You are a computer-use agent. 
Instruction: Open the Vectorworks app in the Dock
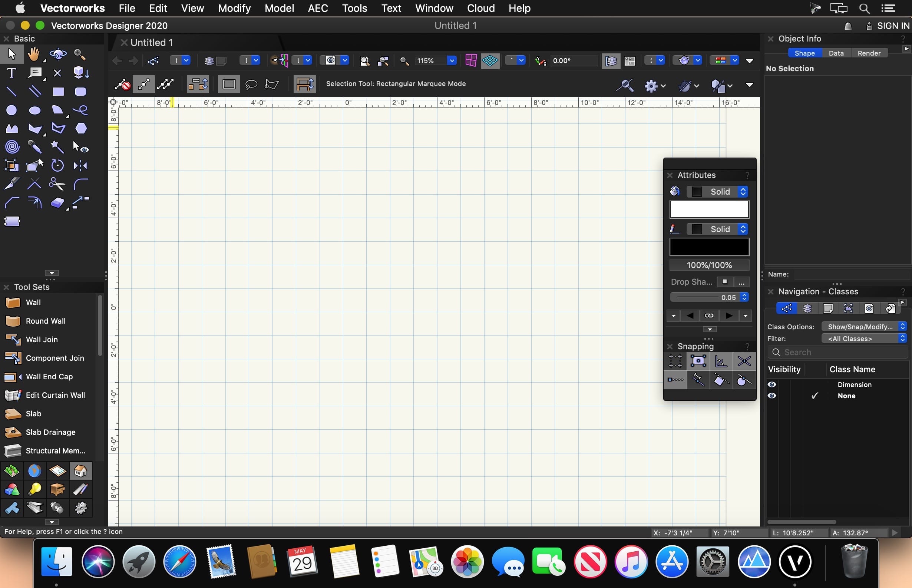(x=795, y=562)
